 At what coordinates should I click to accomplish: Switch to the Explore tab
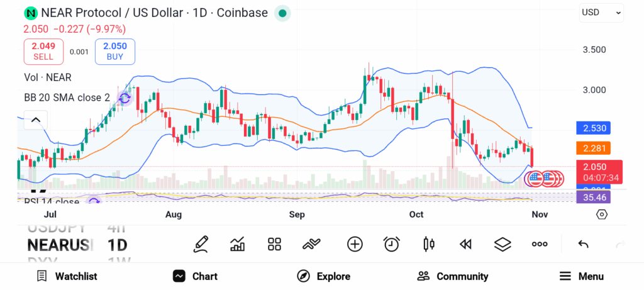(x=323, y=276)
